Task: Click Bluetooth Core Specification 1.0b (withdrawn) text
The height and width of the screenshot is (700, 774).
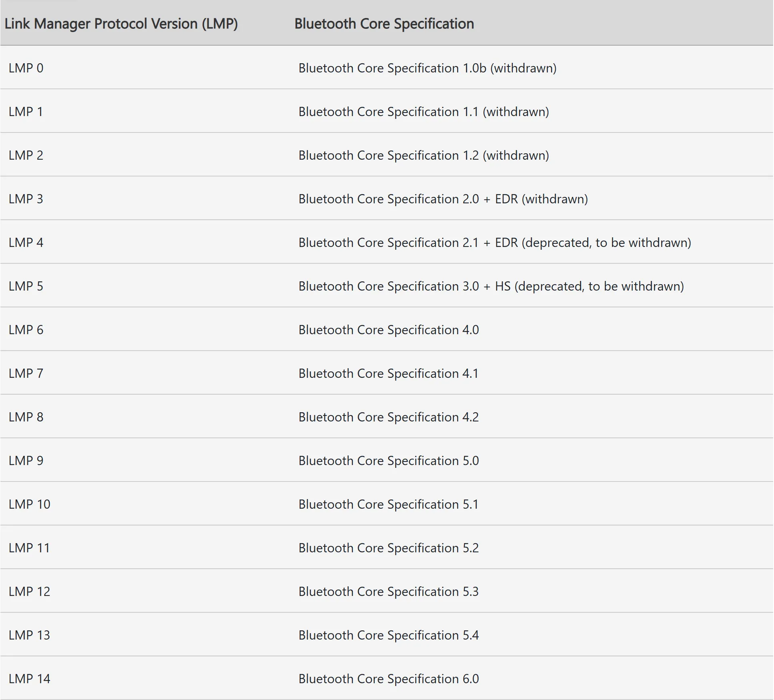Action: 427,68
